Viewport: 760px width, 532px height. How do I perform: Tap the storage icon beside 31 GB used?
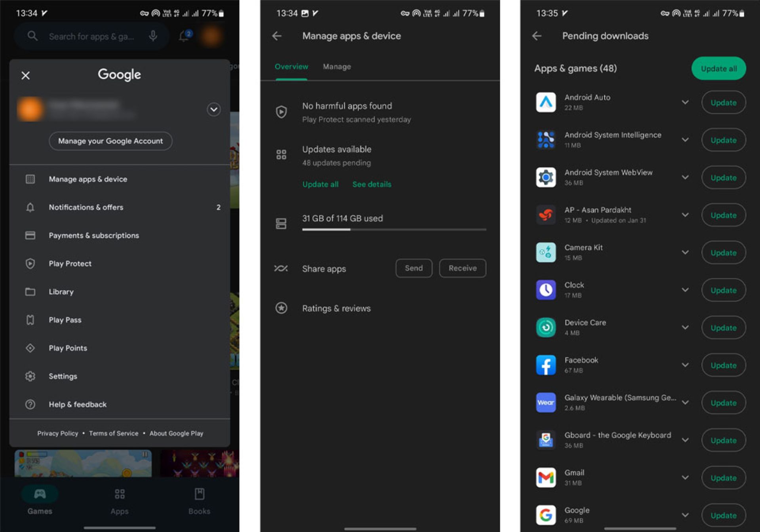coord(281,224)
